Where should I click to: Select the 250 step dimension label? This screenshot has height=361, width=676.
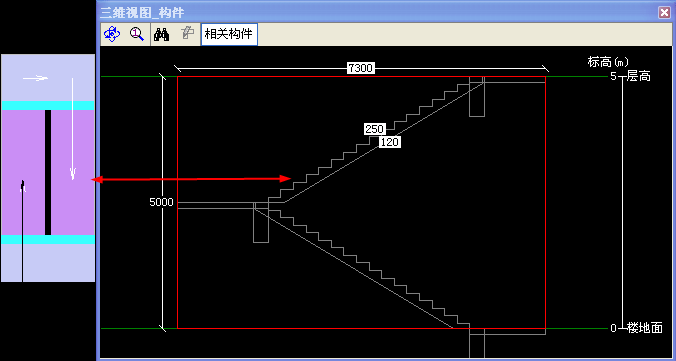(375, 129)
